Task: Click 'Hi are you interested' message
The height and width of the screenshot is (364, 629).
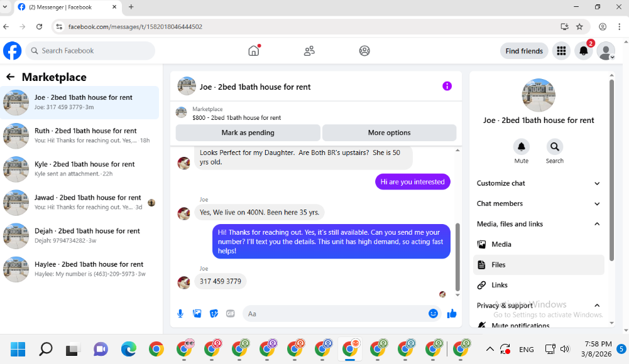Action: point(412,182)
